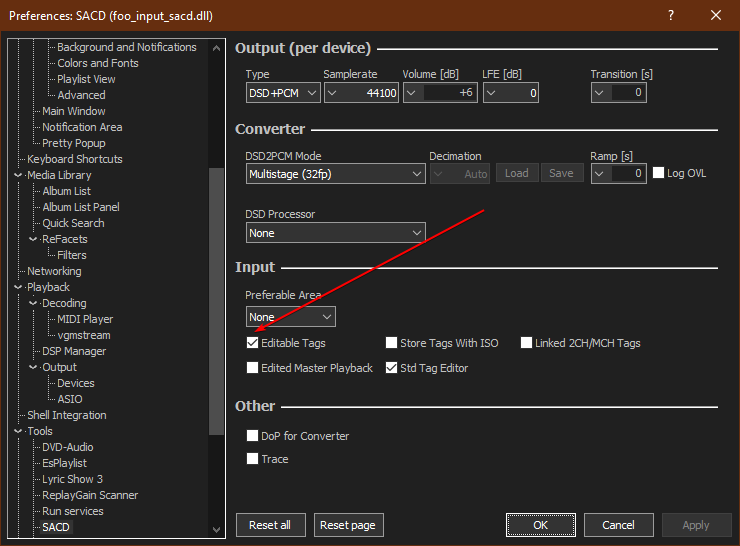Image resolution: width=740 pixels, height=546 pixels.
Task: Expand the DSD Processor dropdown
Action: (x=335, y=233)
